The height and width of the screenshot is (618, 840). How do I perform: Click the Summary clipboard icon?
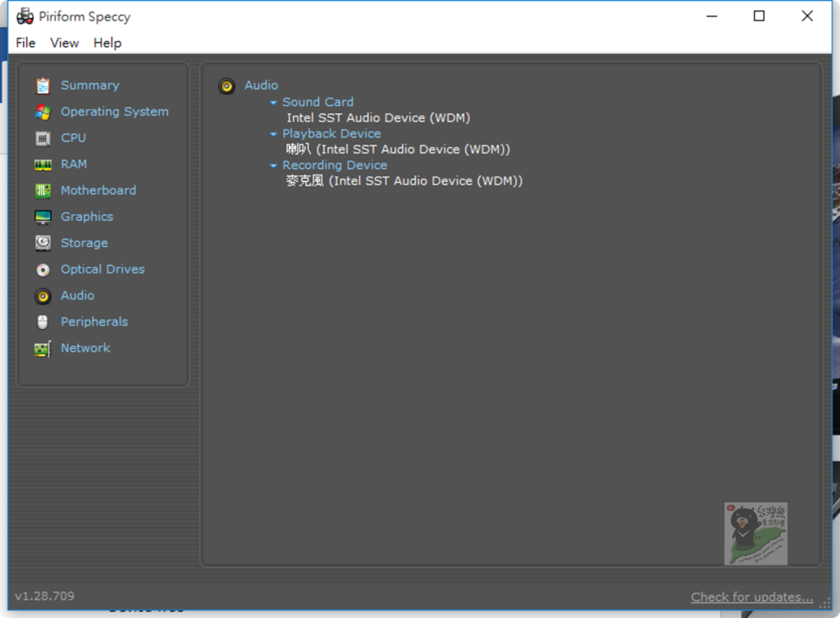tap(43, 85)
